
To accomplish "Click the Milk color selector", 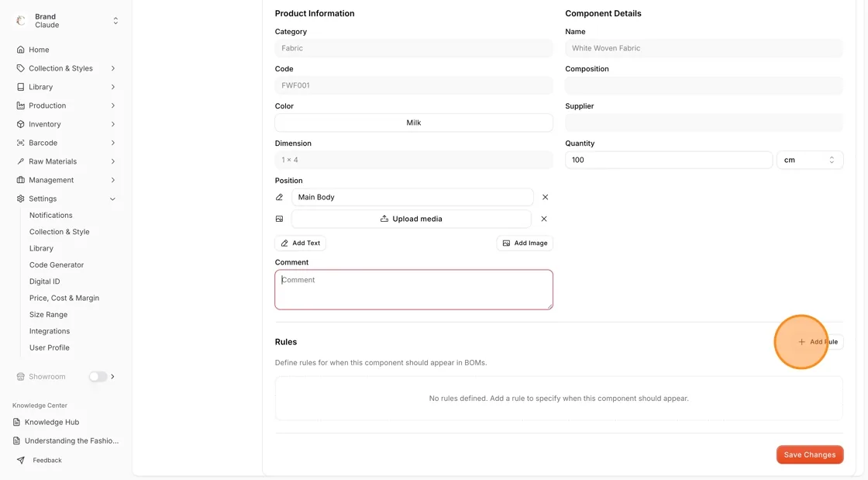I will point(414,123).
